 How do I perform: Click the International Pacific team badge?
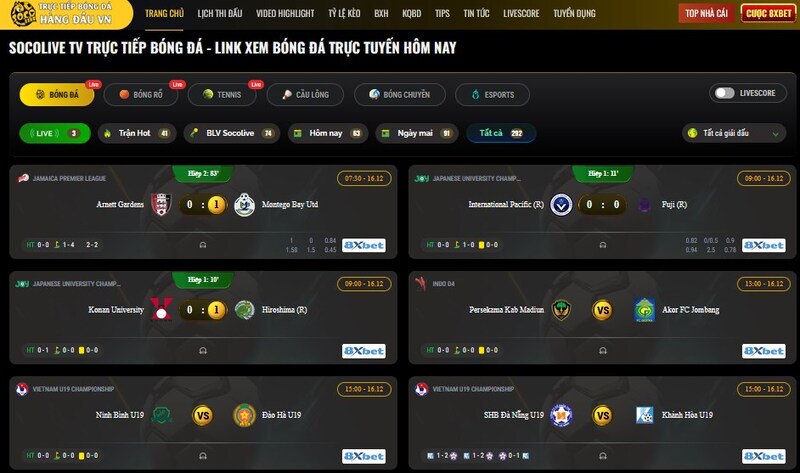click(561, 205)
